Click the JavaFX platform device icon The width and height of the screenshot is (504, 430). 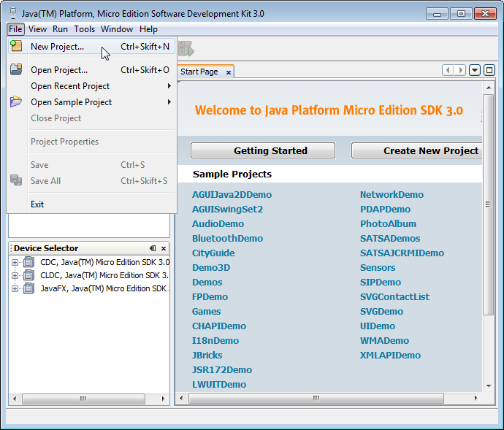tap(29, 288)
